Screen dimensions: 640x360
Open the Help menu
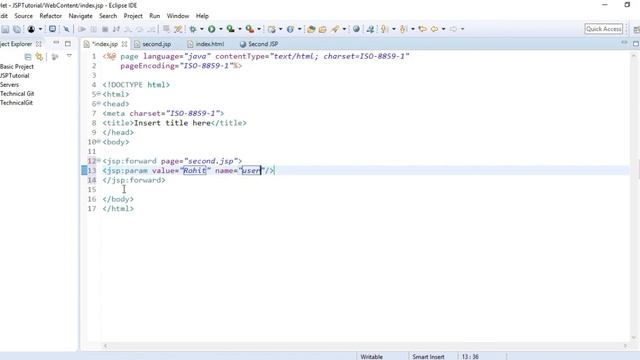(202, 16)
